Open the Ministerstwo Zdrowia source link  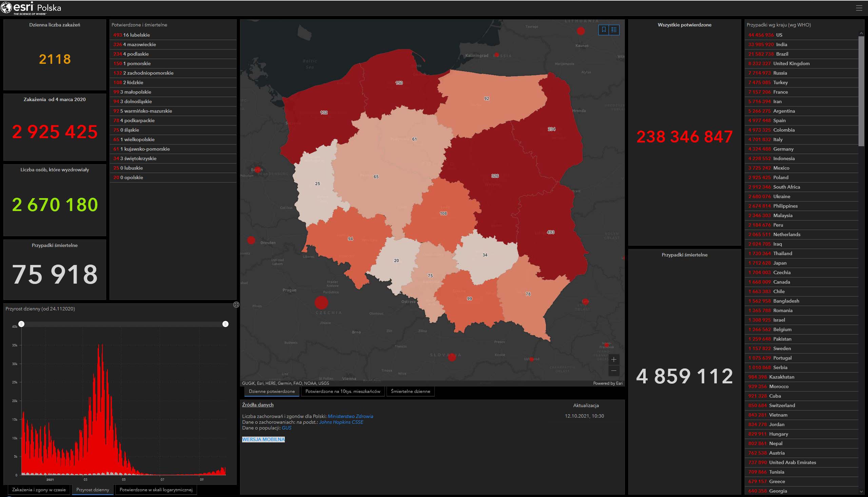(x=350, y=416)
